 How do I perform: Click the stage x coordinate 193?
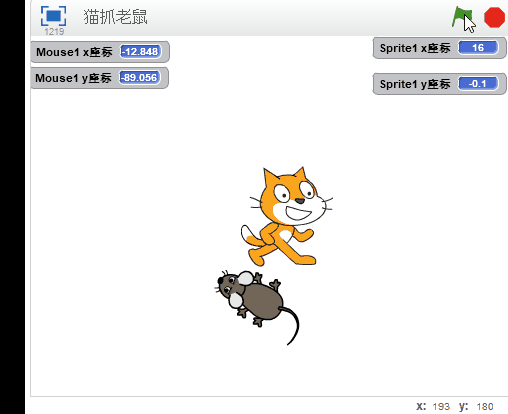tap(441, 407)
